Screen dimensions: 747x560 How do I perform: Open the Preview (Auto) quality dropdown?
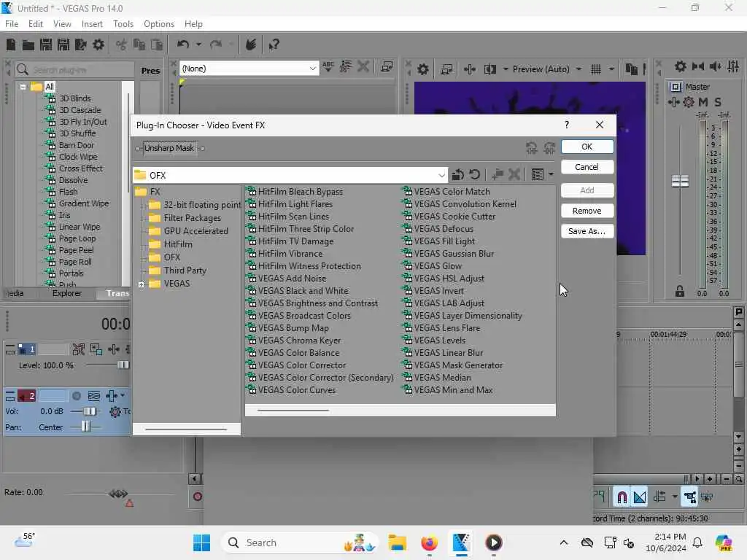pyautogui.click(x=578, y=69)
